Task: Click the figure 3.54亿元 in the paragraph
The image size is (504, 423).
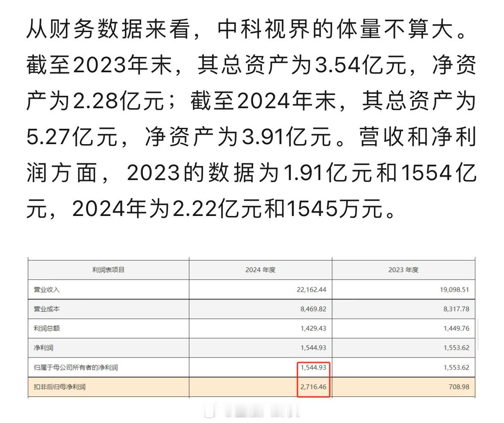Action: point(360,65)
